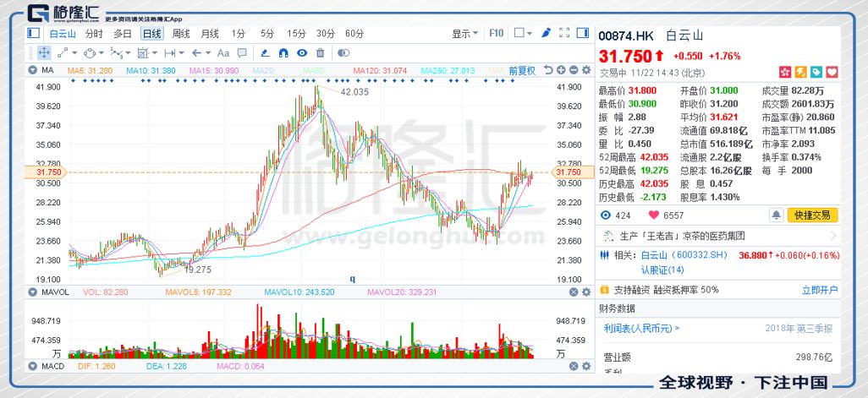Select the 1分 minute interval
Image resolution: width=868 pixels, height=398 pixels.
(239, 34)
